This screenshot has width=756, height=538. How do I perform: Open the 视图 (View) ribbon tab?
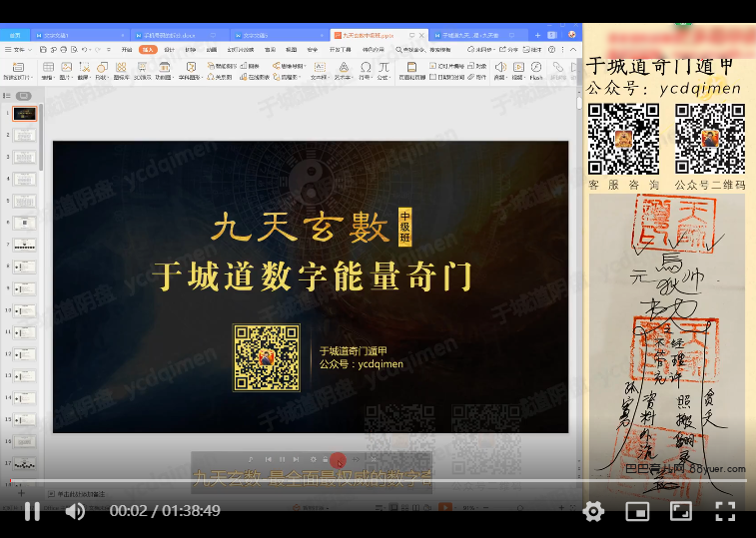(x=292, y=49)
